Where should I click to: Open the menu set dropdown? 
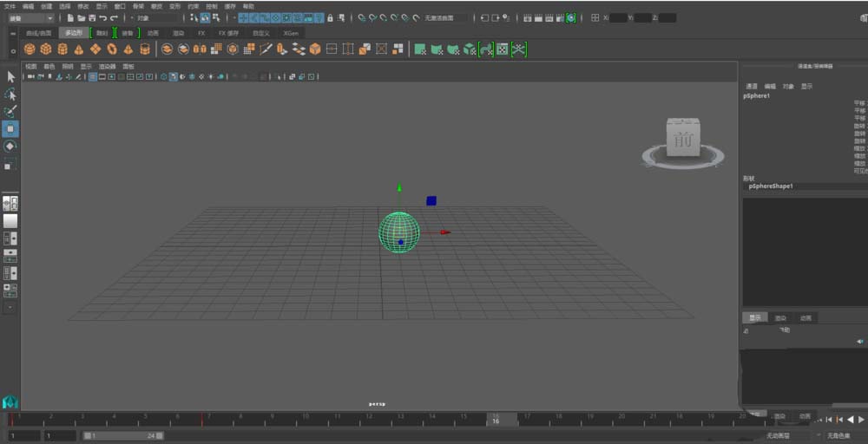click(x=31, y=18)
